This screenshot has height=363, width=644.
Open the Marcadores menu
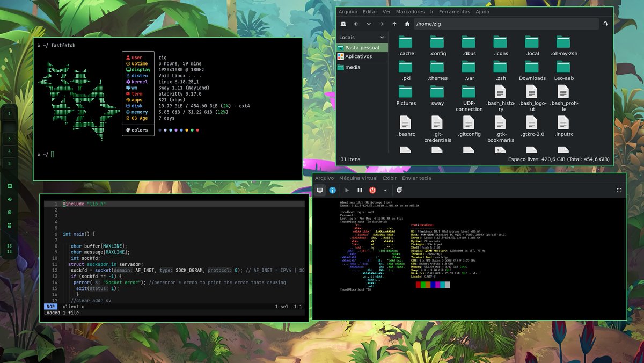[410, 12]
